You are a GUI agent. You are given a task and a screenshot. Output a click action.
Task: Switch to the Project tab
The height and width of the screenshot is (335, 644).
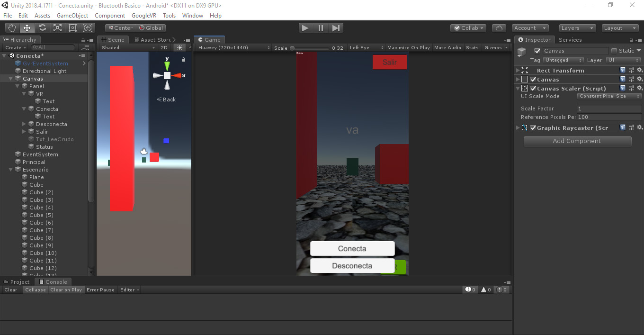coord(17,282)
